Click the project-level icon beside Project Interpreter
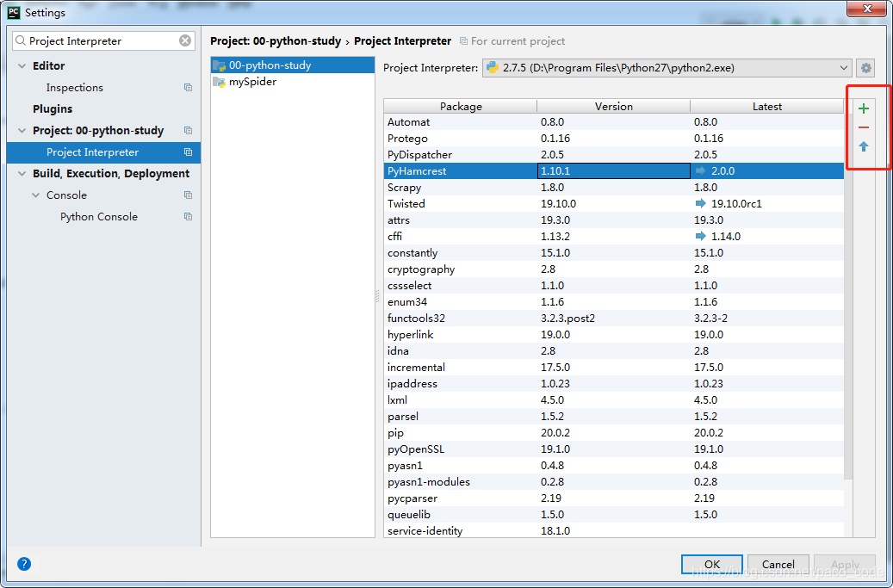 tap(188, 152)
